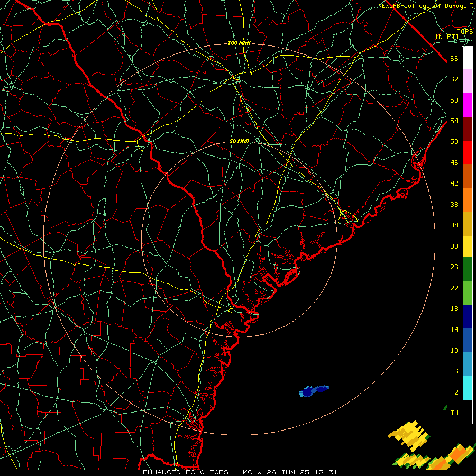The height and width of the screenshot is (476, 476).
Task: Click the '100 NMI' range ring label
Action: click(239, 43)
